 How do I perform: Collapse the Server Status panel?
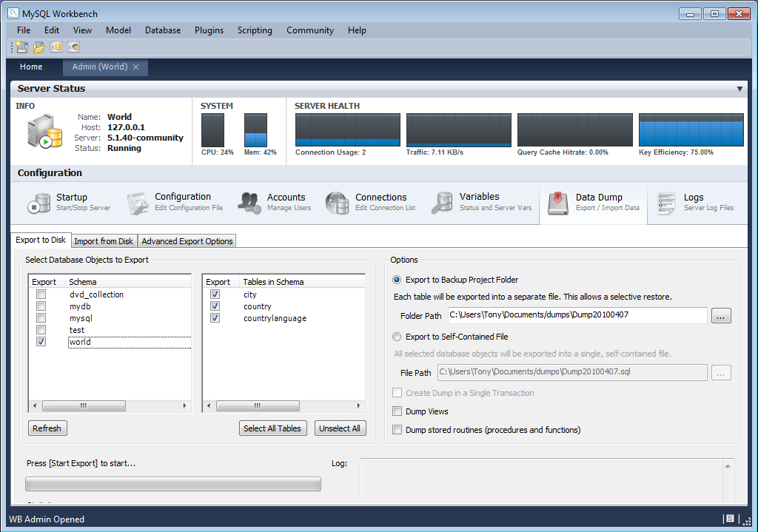point(740,88)
